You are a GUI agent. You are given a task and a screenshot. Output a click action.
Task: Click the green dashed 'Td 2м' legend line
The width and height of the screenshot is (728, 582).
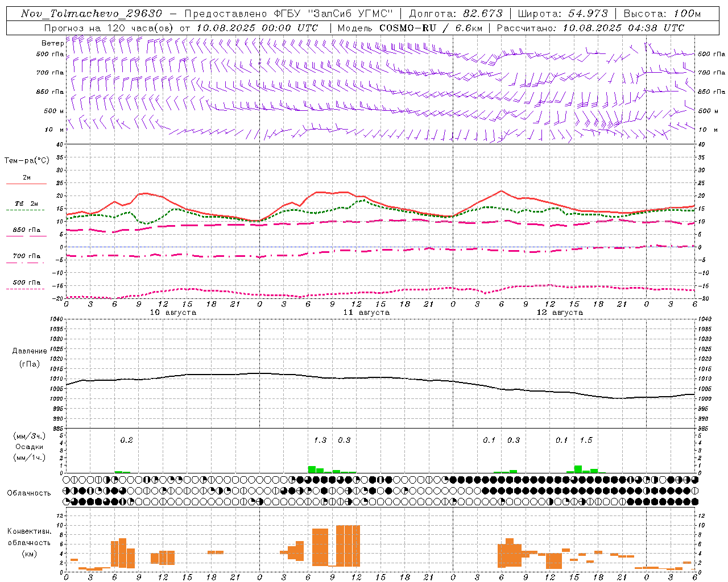pyautogui.click(x=26, y=210)
